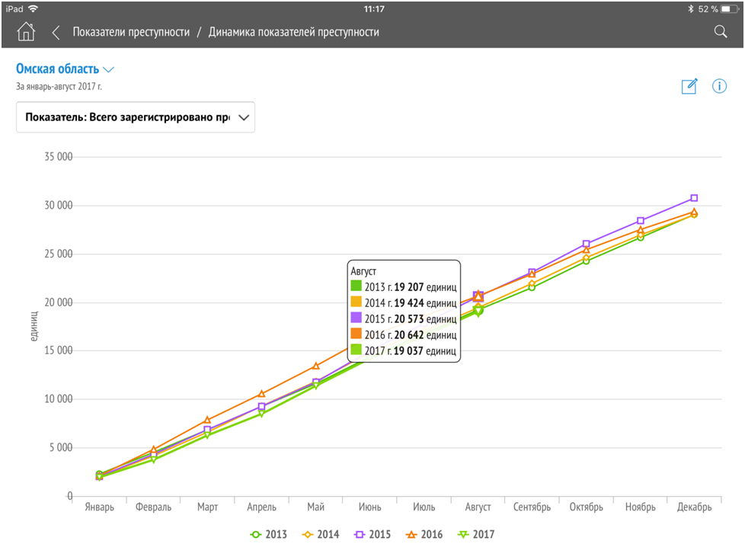Tap the edit note pencil icon
The image size is (745, 560).
coord(689,86)
